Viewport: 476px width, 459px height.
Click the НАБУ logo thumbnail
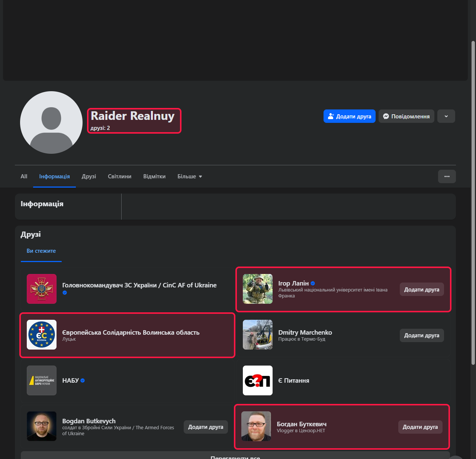point(42,380)
